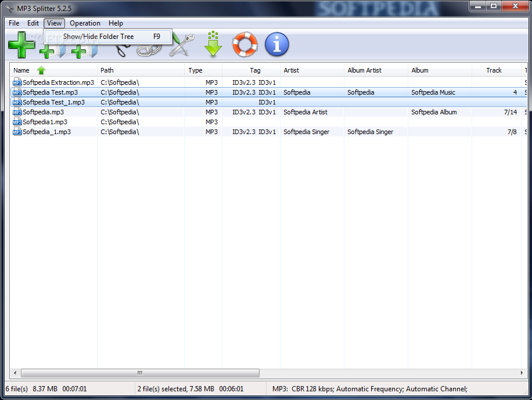This screenshot has width=532, height=400.
Task: Click the MP3 file icon of Softpedia1.mp3
Action: (x=17, y=122)
